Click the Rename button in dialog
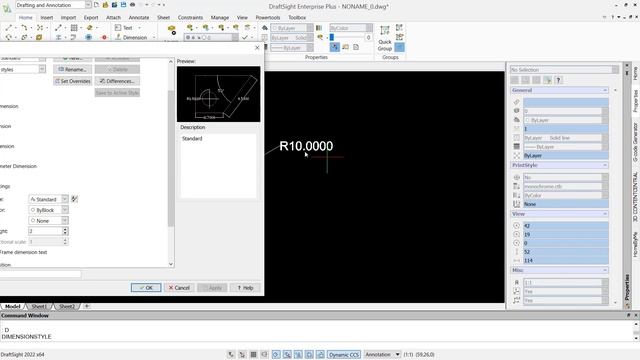The width and height of the screenshot is (640, 360). (73, 69)
